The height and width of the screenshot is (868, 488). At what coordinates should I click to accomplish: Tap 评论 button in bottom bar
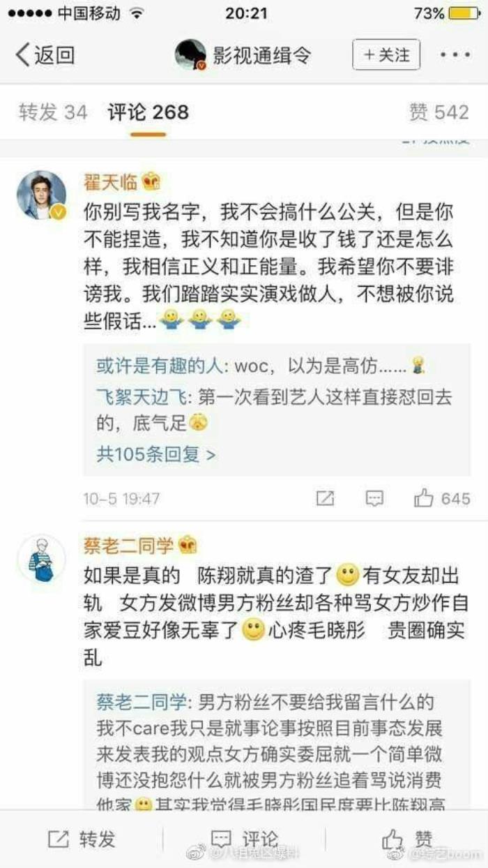[x=244, y=839]
